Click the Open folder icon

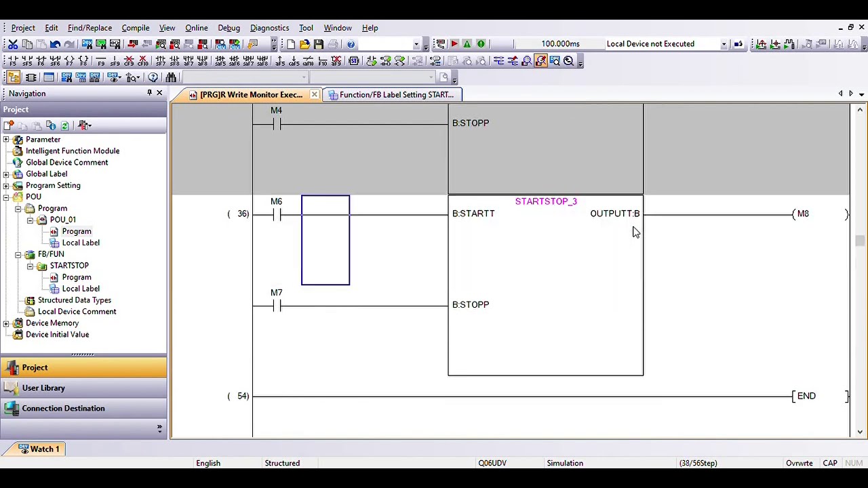click(x=304, y=44)
